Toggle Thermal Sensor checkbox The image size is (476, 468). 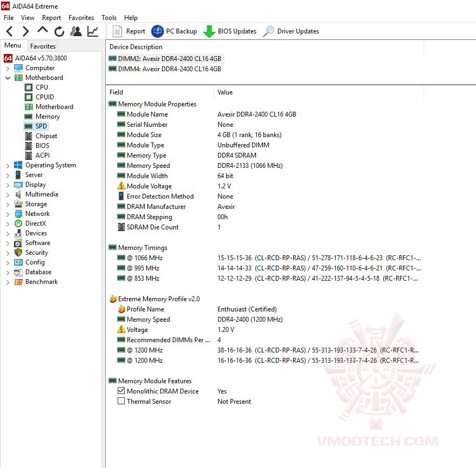coord(121,401)
